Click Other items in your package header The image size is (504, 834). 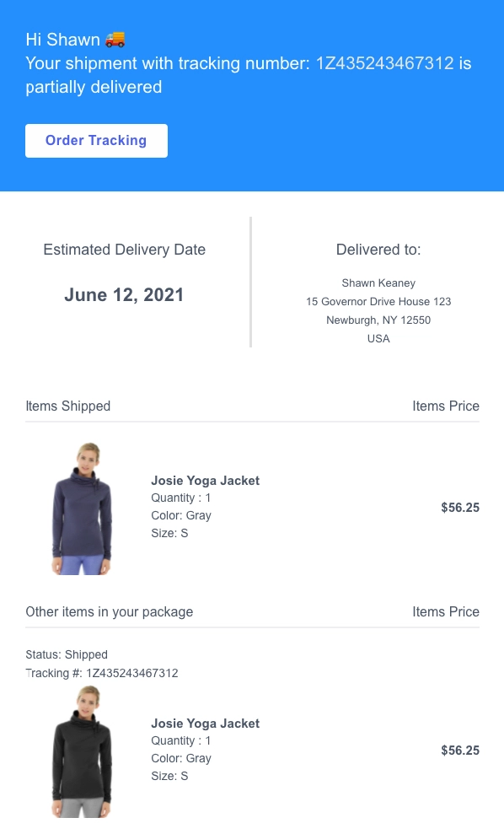point(109,611)
